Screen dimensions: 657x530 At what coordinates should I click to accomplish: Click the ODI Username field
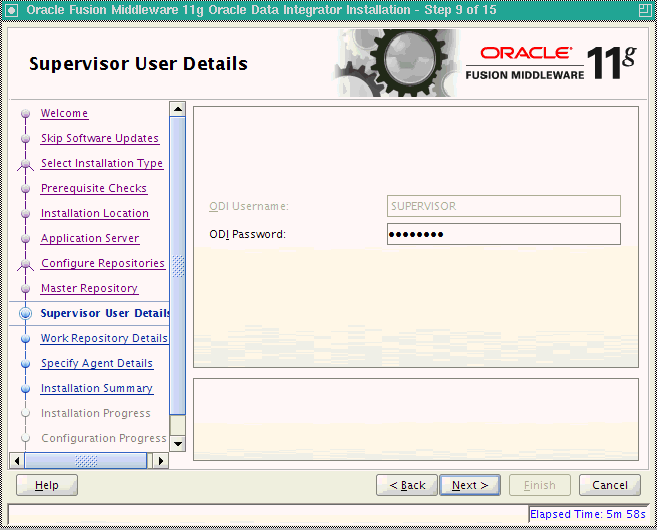tap(504, 206)
